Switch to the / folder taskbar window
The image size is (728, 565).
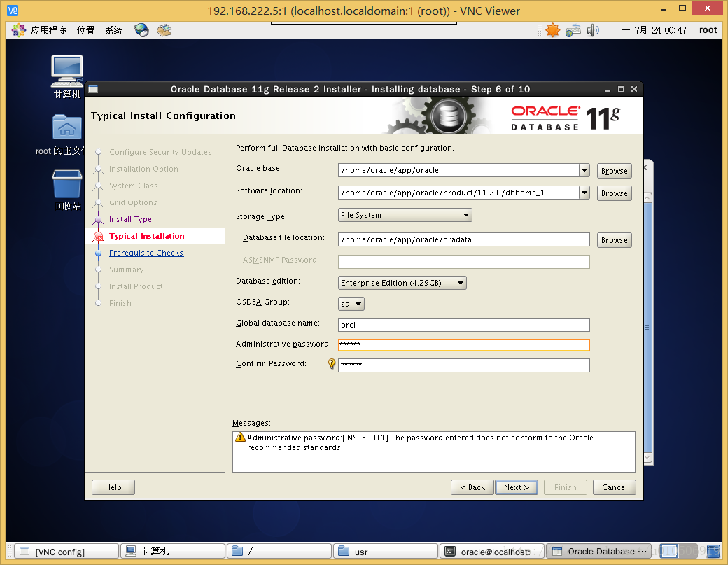(279, 552)
